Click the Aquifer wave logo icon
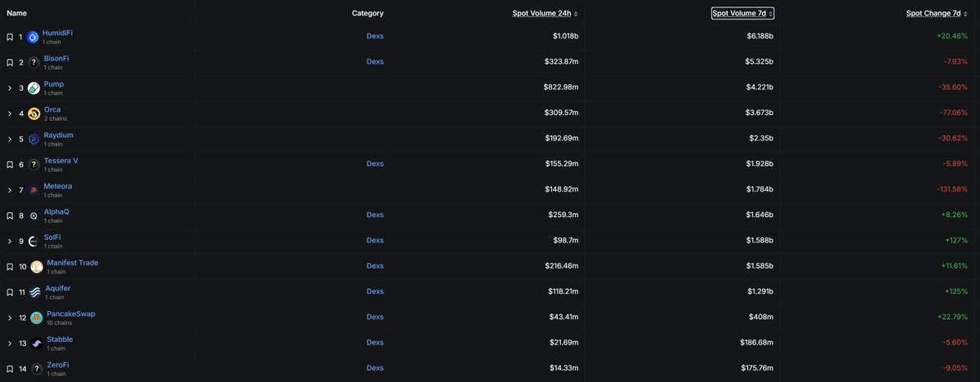 34,292
